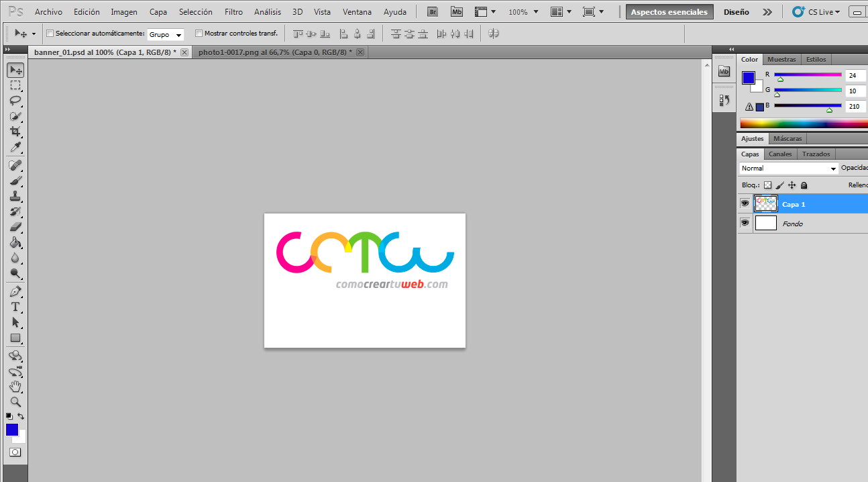Toggle lock image pixels brush icon
The width and height of the screenshot is (868, 482).
point(779,185)
